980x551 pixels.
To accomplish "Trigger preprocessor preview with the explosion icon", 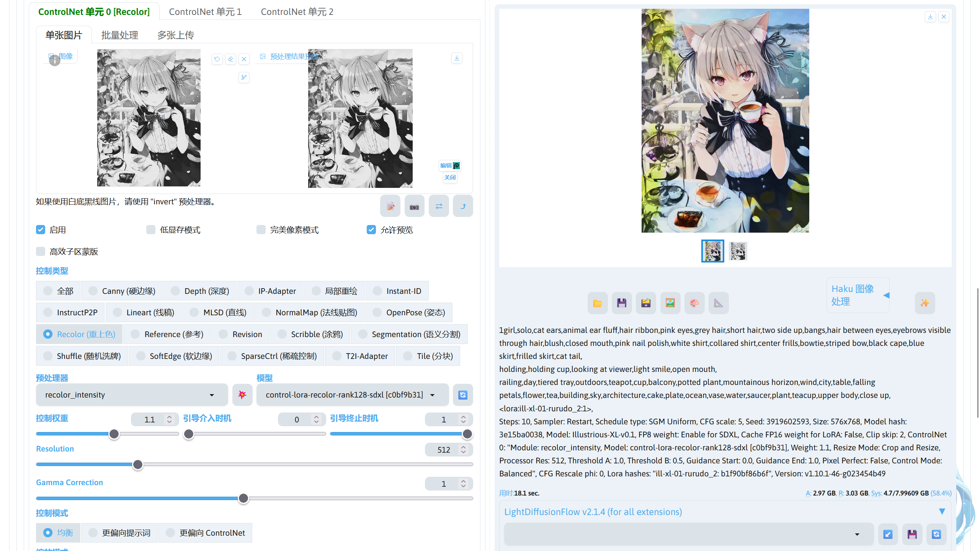I will (x=242, y=395).
